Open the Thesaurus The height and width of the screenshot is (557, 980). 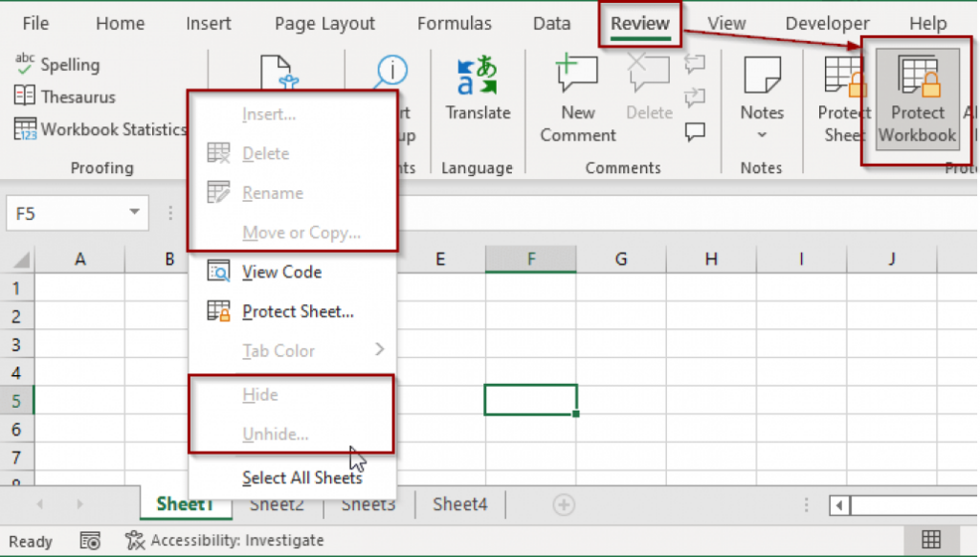(x=64, y=97)
